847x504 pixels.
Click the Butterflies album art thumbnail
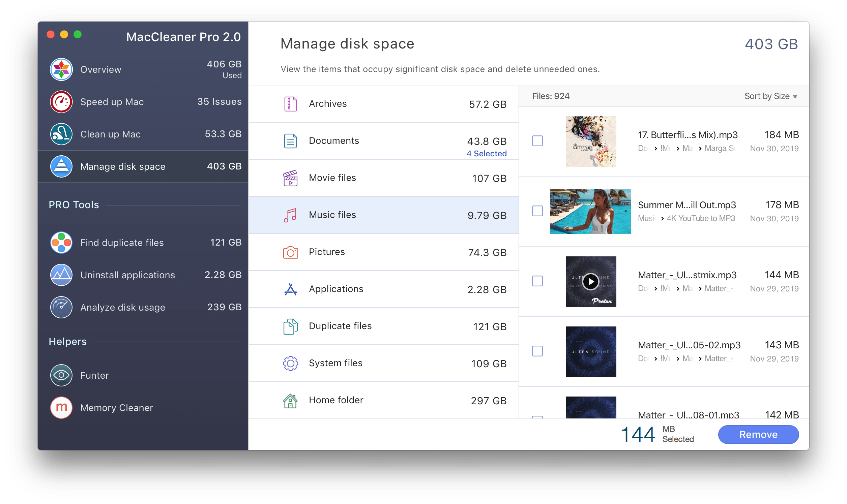tap(591, 141)
